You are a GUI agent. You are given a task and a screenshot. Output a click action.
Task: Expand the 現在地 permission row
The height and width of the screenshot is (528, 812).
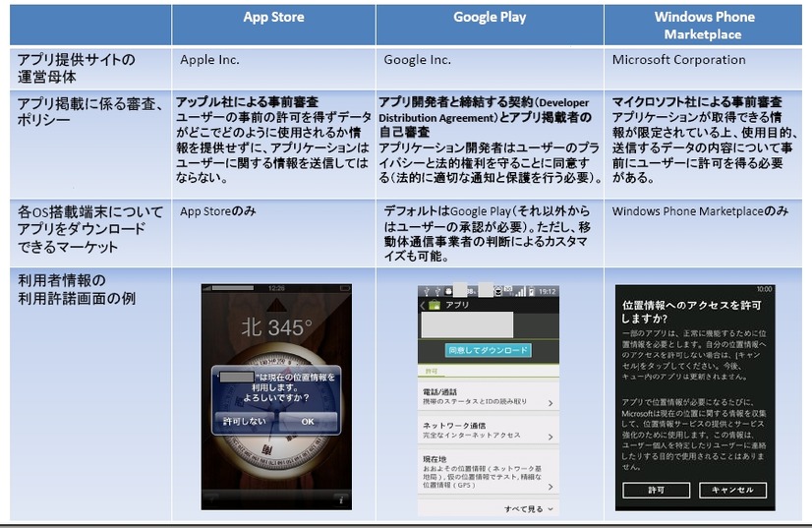pyautogui.click(x=488, y=472)
